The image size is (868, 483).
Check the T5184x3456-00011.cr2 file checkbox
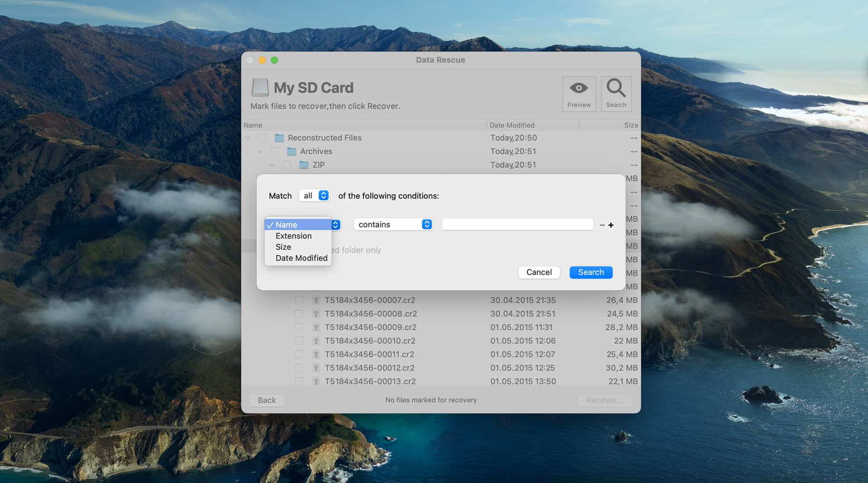coord(299,355)
